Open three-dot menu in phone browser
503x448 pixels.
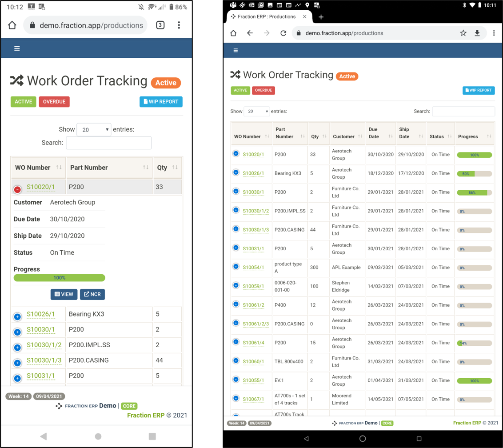(179, 25)
